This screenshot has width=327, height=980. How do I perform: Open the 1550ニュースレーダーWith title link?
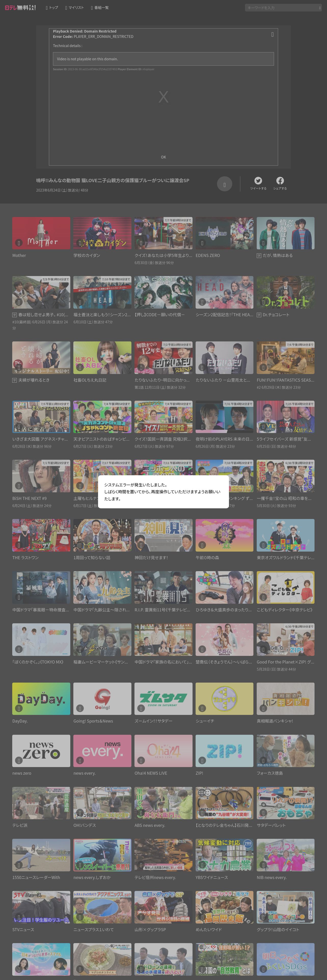pyautogui.click(x=36, y=877)
